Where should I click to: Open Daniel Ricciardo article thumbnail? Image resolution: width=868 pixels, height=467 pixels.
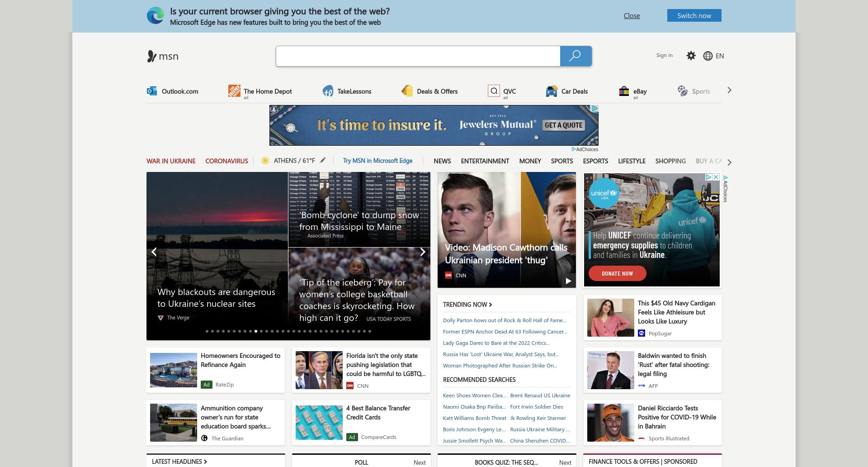coord(611,423)
